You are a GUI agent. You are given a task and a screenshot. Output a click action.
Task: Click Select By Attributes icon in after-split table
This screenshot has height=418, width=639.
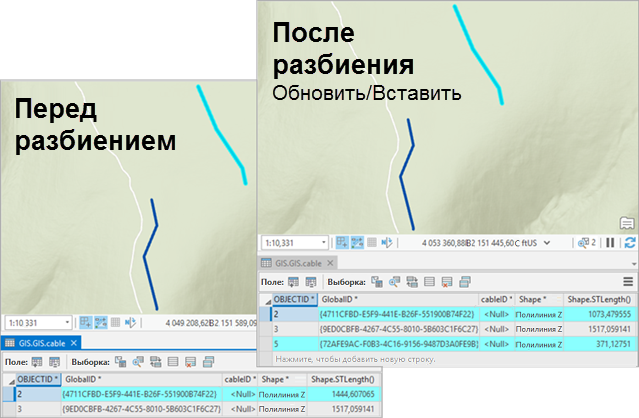click(x=377, y=283)
